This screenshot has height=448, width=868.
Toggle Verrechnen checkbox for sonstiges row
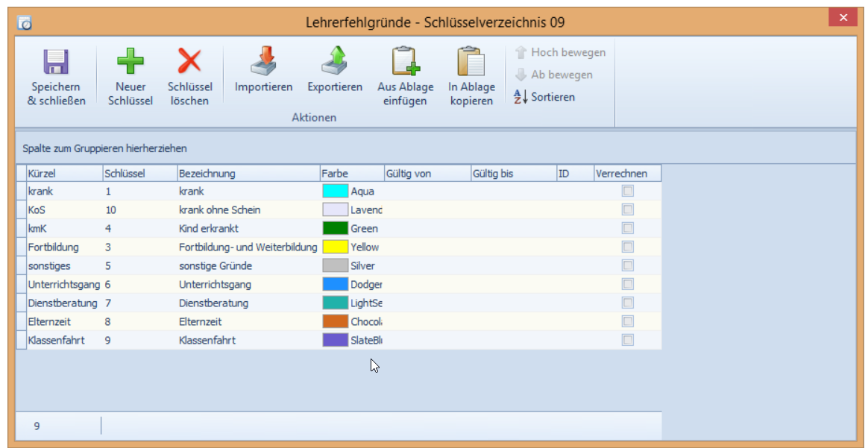click(628, 265)
